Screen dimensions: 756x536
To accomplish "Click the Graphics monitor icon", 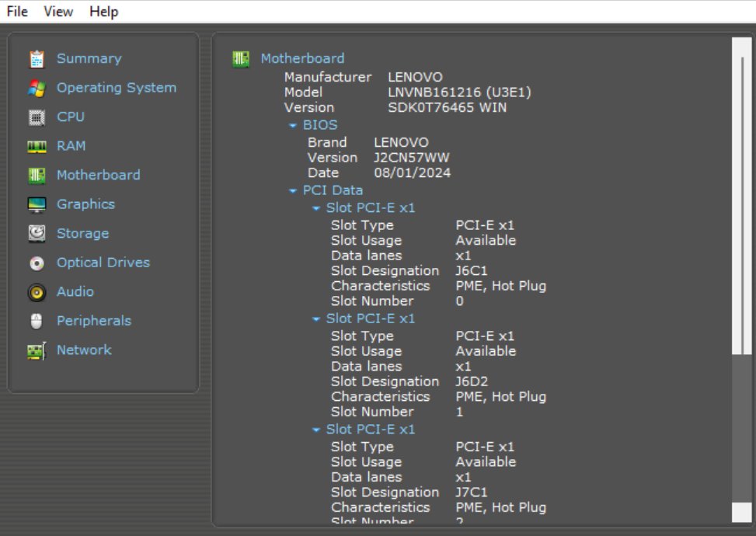I will pyautogui.click(x=37, y=205).
